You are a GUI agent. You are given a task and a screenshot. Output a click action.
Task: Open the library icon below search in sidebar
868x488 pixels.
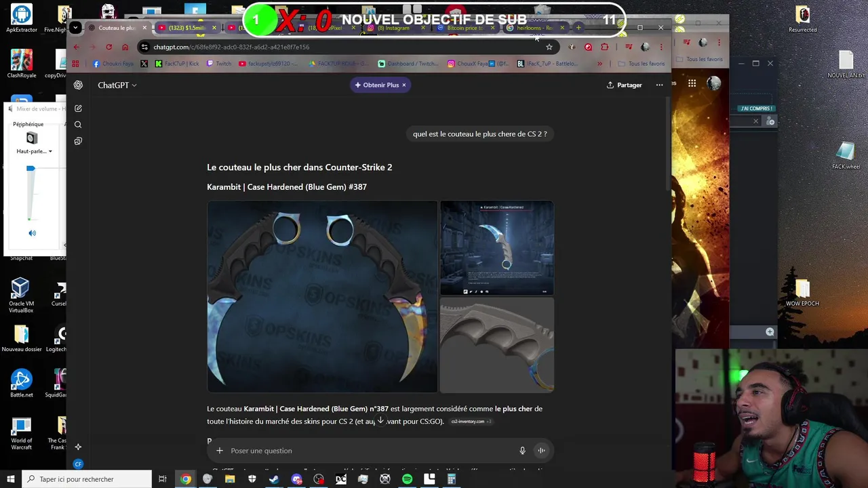[x=78, y=141]
